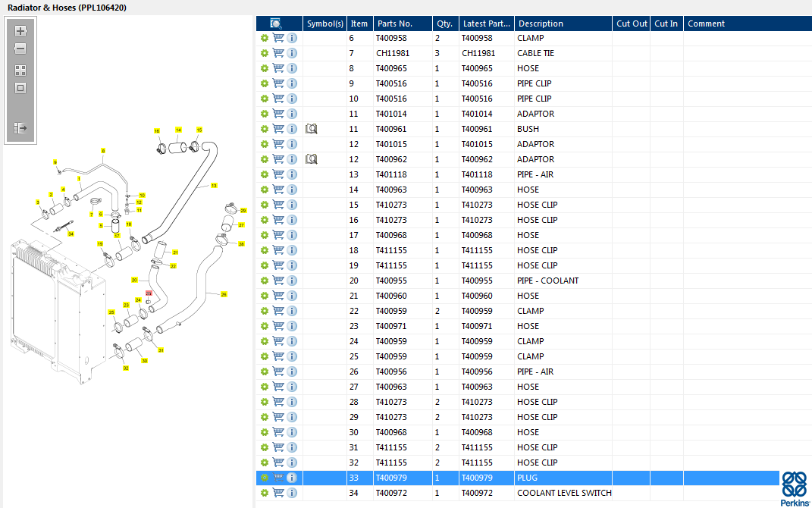Add T401014 ADAPTOR to cart
The height and width of the screenshot is (508, 812).
[278, 114]
